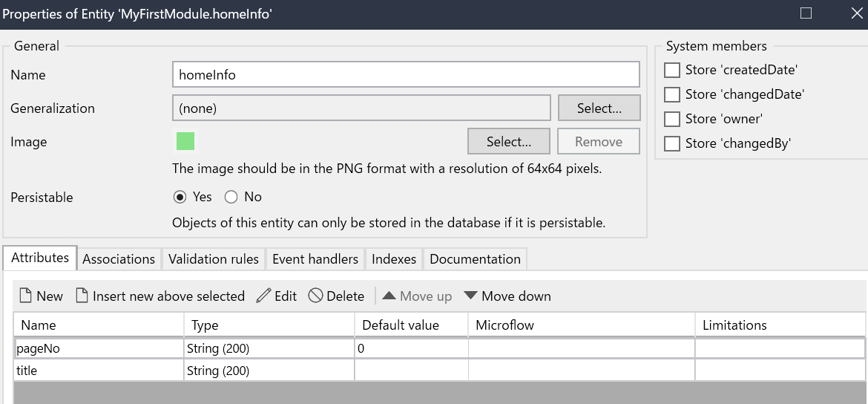Select the pageNo attribute row
The height and width of the screenshot is (404, 868).
pos(99,348)
